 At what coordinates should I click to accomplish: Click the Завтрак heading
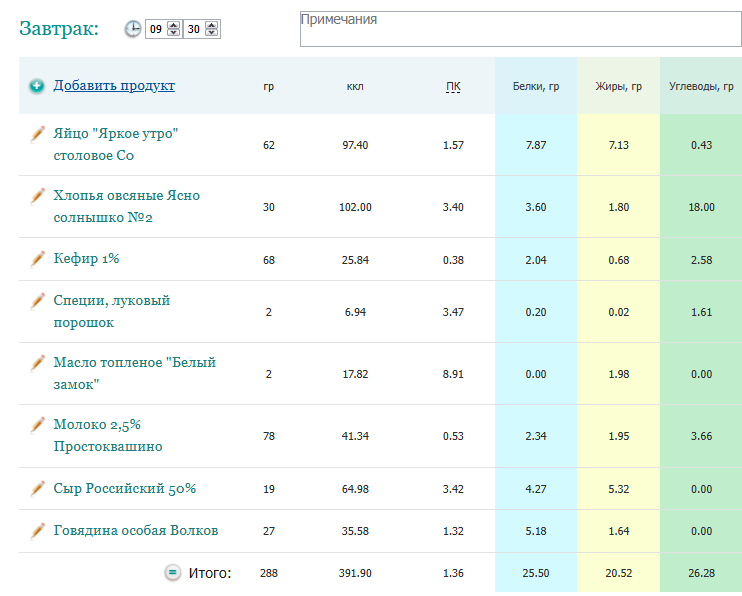[x=59, y=28]
